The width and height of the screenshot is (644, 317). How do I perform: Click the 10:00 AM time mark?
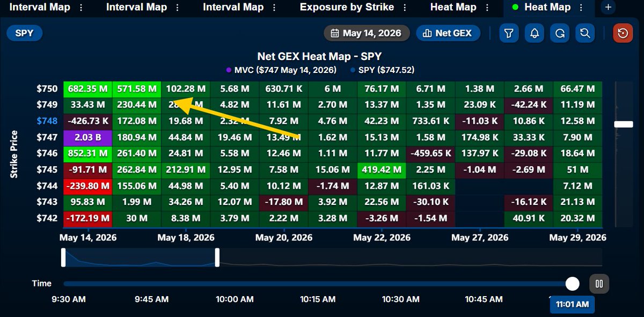coord(235,299)
